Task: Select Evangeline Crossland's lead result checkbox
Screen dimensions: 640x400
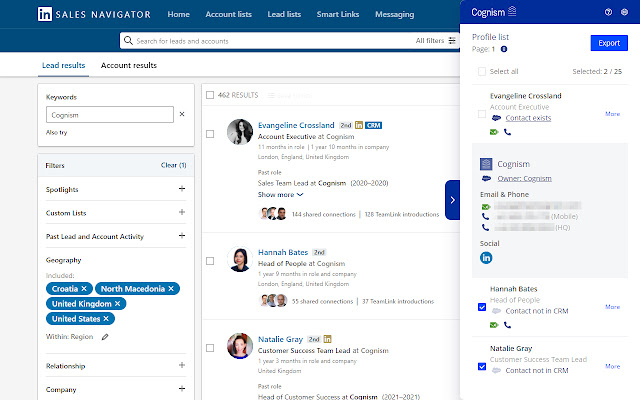Action: coord(210,133)
